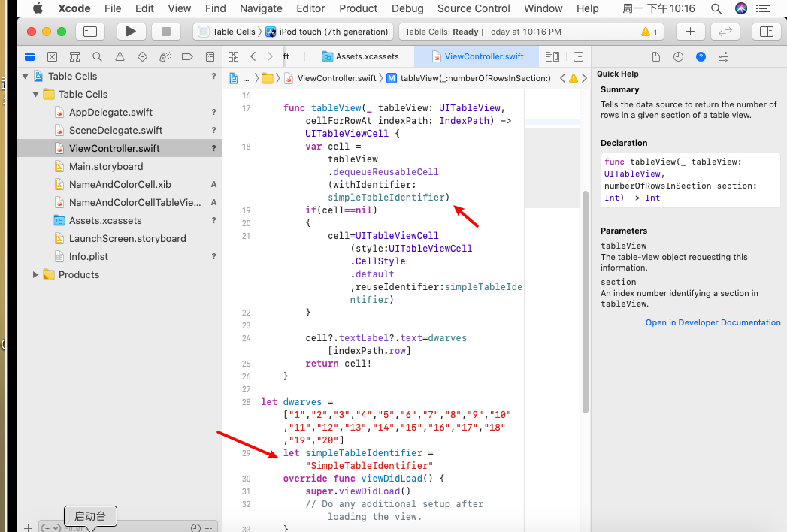
Task: Collapse the Table Cells group folder
Action: 35,95
